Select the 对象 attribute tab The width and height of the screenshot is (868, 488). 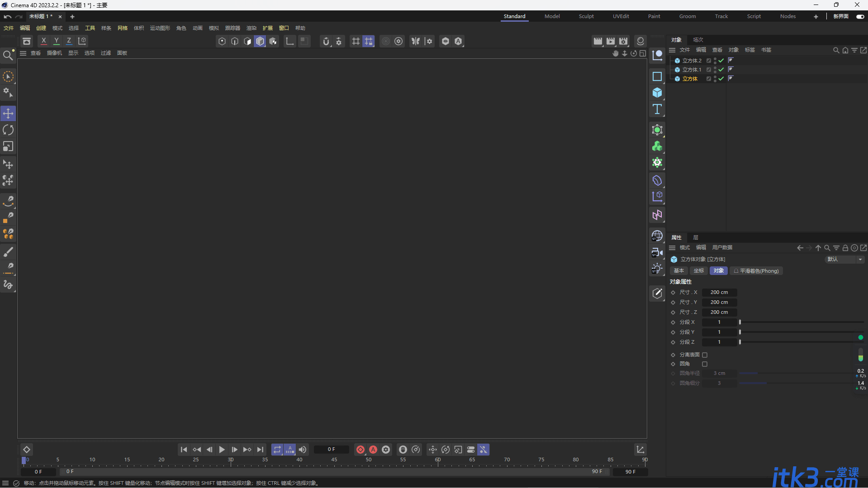pos(719,271)
